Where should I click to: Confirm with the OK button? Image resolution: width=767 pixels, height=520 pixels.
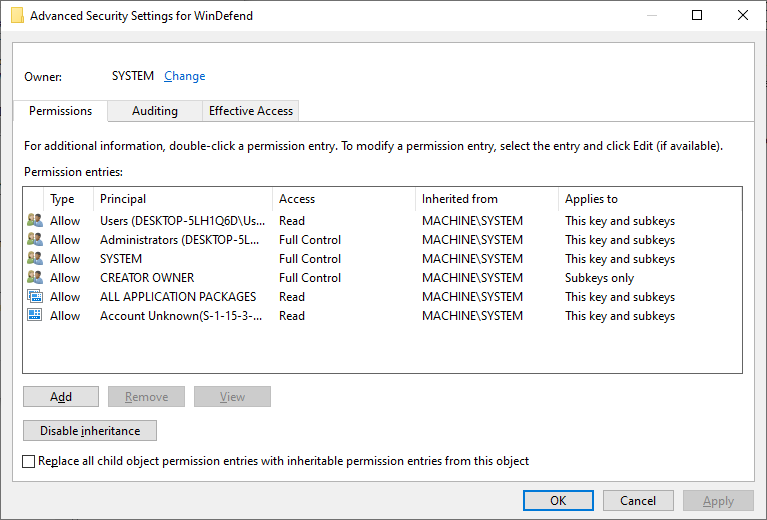click(558, 500)
